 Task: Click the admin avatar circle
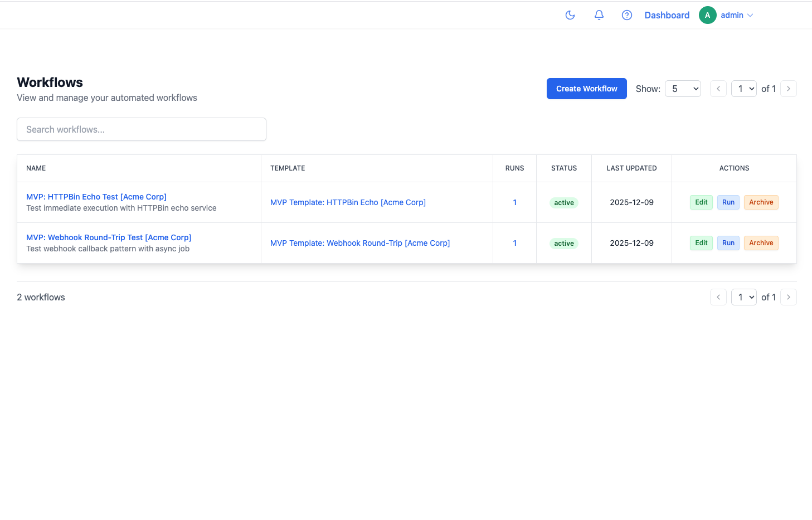[707, 15]
